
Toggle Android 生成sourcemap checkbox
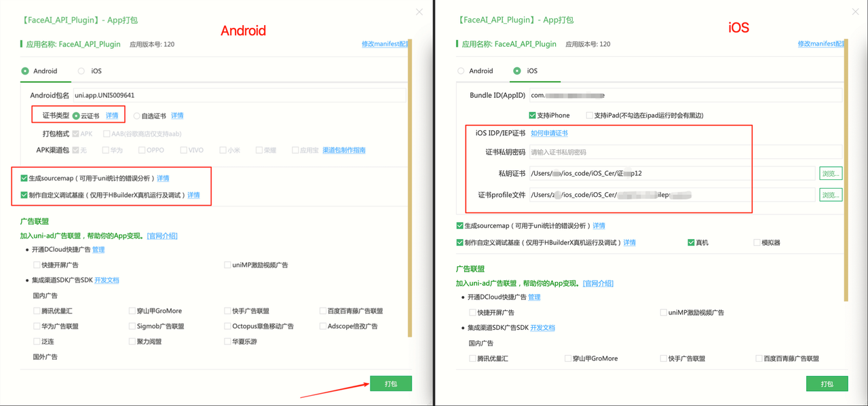tap(24, 179)
